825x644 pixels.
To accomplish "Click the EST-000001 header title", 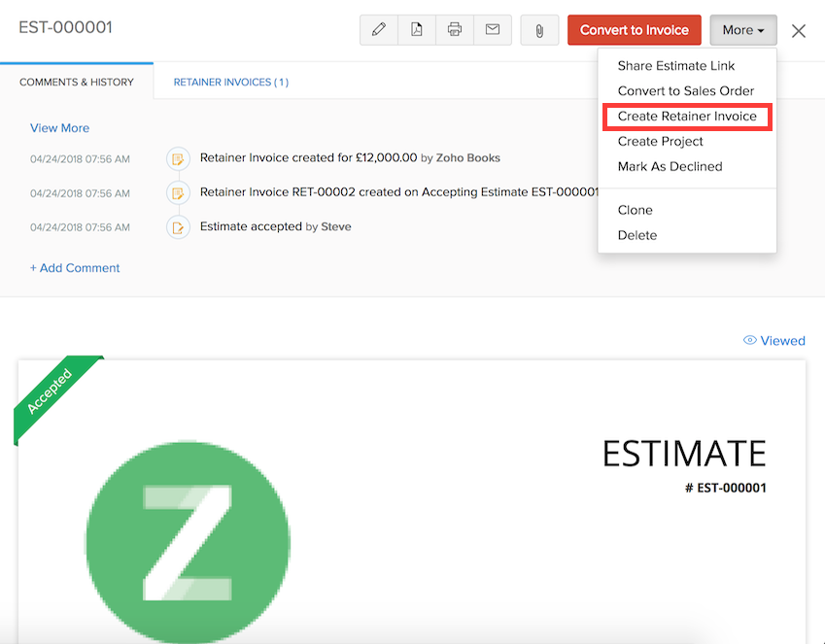I will 65,27.
